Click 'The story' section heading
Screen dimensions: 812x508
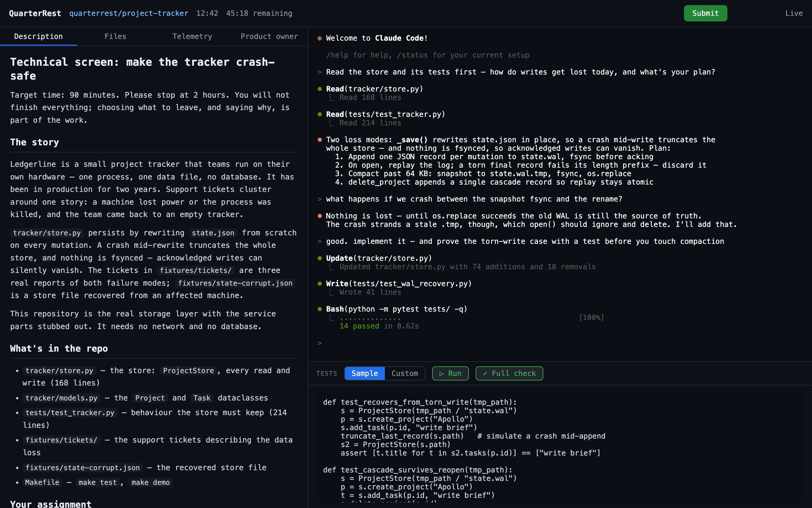pyautogui.click(x=35, y=143)
